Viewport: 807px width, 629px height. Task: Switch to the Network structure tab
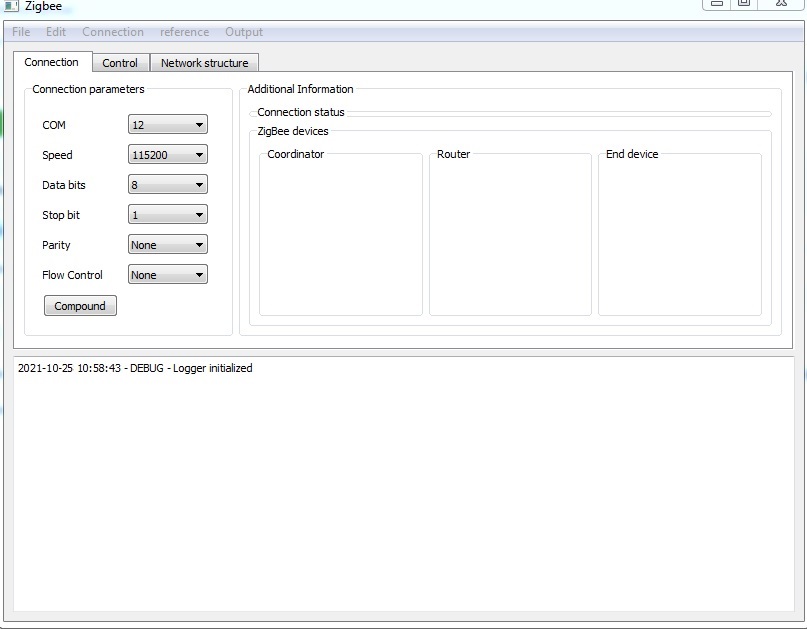(x=204, y=63)
